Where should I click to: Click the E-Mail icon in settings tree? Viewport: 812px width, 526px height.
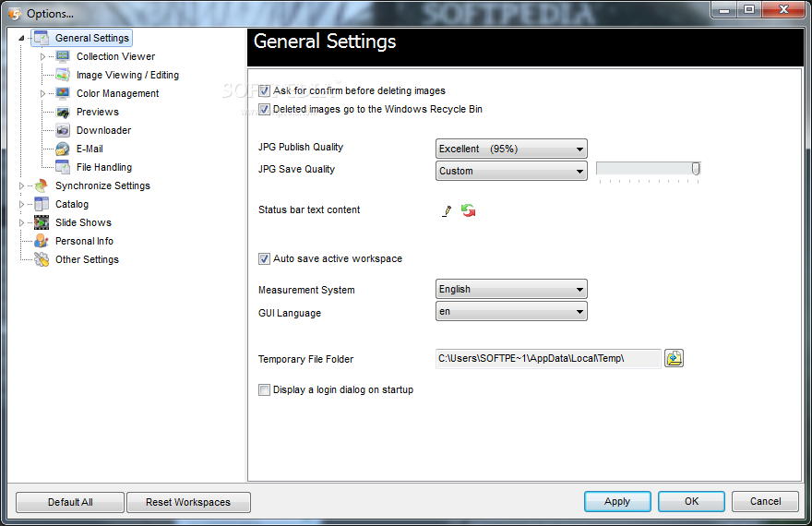(63, 149)
